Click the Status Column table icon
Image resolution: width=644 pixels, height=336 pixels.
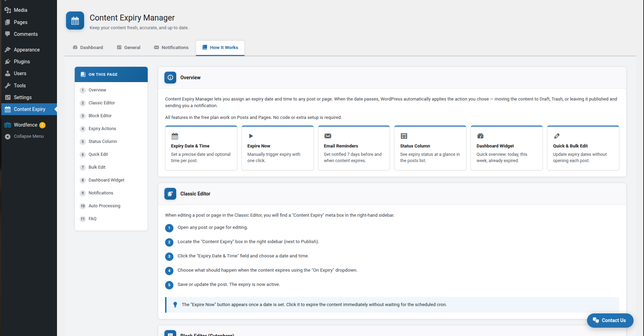(x=404, y=136)
